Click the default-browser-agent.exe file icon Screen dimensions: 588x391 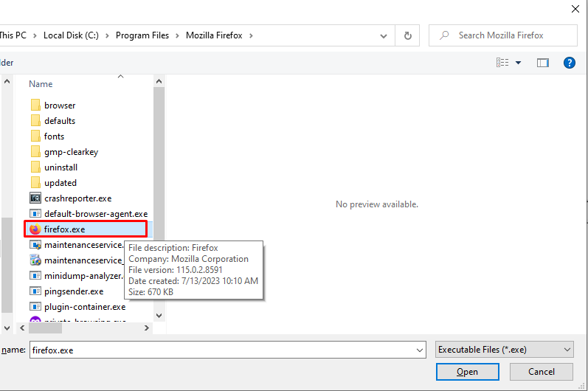35,214
